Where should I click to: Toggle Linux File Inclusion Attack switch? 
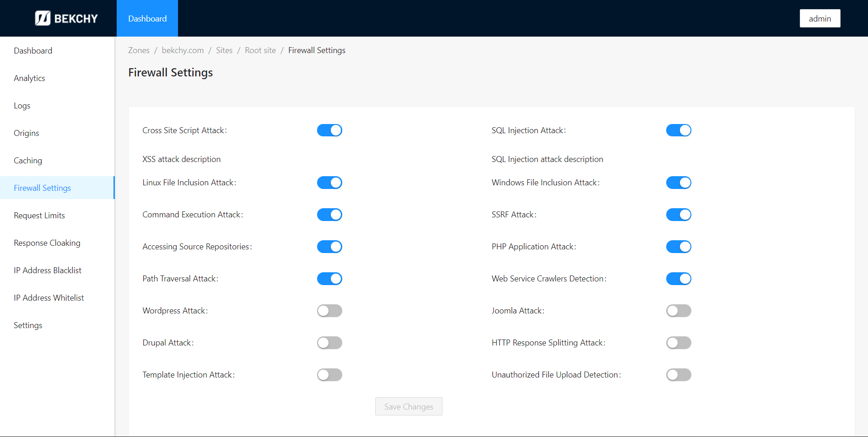tap(329, 183)
